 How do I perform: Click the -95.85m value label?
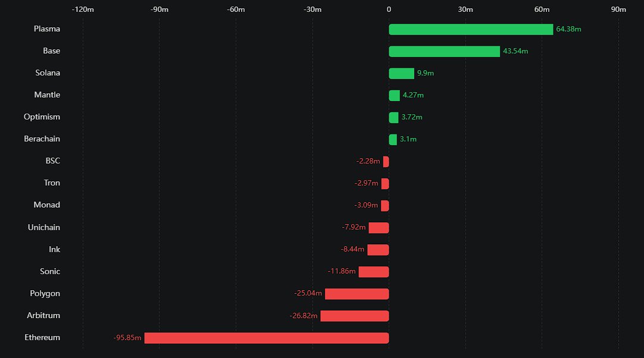pyautogui.click(x=127, y=338)
